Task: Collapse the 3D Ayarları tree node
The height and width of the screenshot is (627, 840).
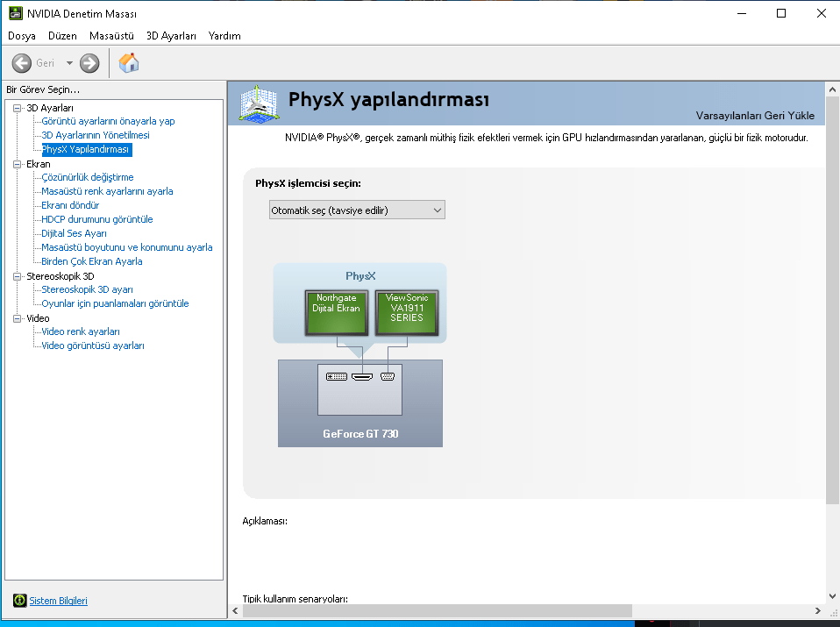Action: click(x=18, y=108)
